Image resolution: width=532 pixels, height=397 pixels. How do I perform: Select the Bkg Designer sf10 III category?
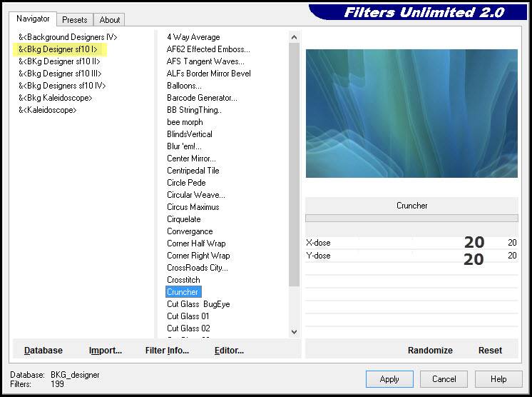point(60,74)
